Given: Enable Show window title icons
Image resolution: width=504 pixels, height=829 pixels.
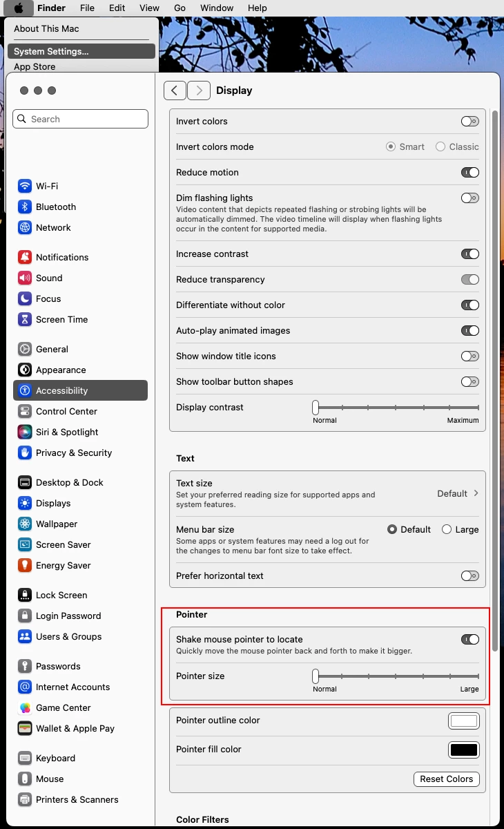Looking at the screenshot, I should (470, 356).
